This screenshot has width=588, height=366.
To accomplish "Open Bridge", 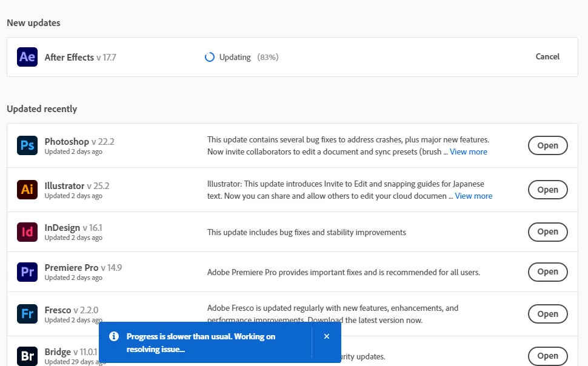I will [x=547, y=356].
